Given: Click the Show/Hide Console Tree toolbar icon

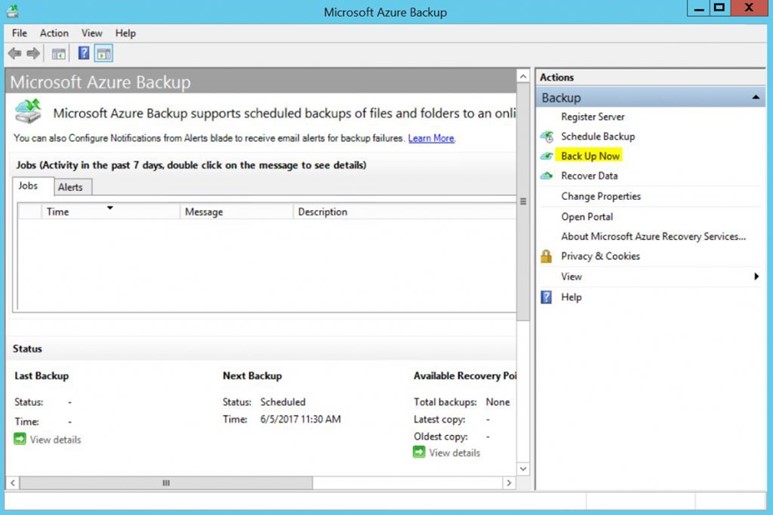Looking at the screenshot, I should [x=59, y=54].
